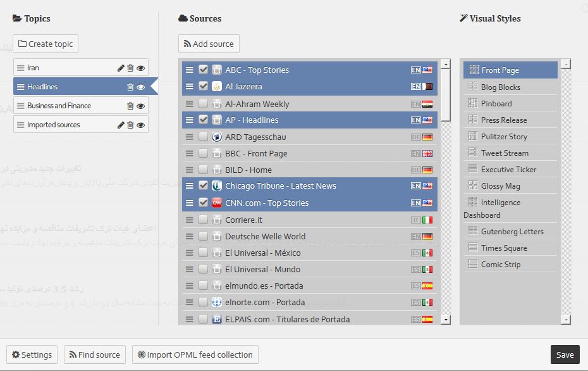Click EN language badge on CNN.com row
Image resolution: width=588 pixels, height=371 pixels.
pos(415,203)
